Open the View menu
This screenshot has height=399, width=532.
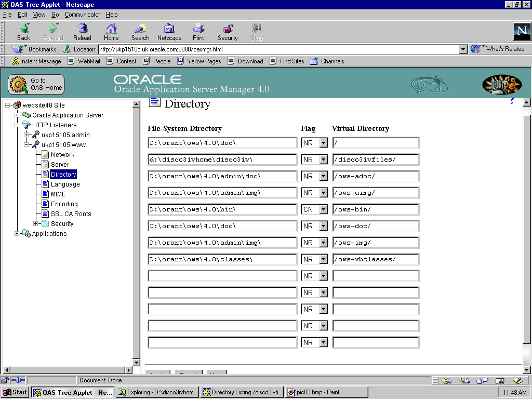tap(39, 15)
